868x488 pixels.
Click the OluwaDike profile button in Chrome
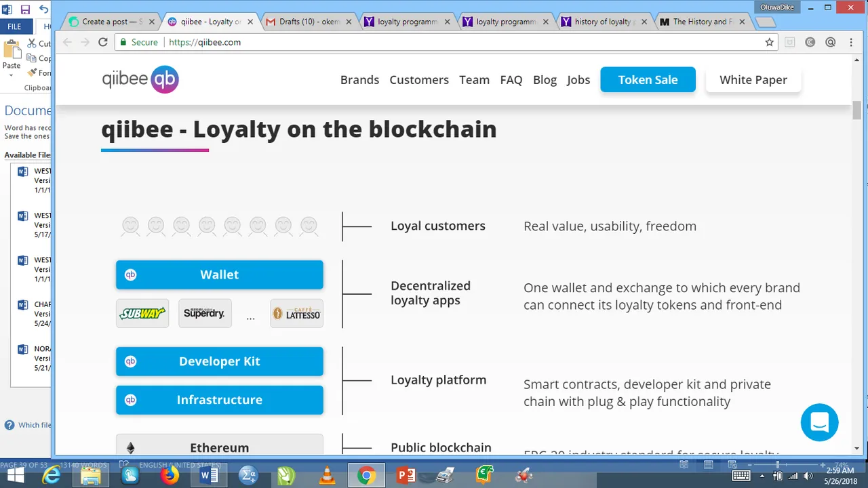point(777,7)
